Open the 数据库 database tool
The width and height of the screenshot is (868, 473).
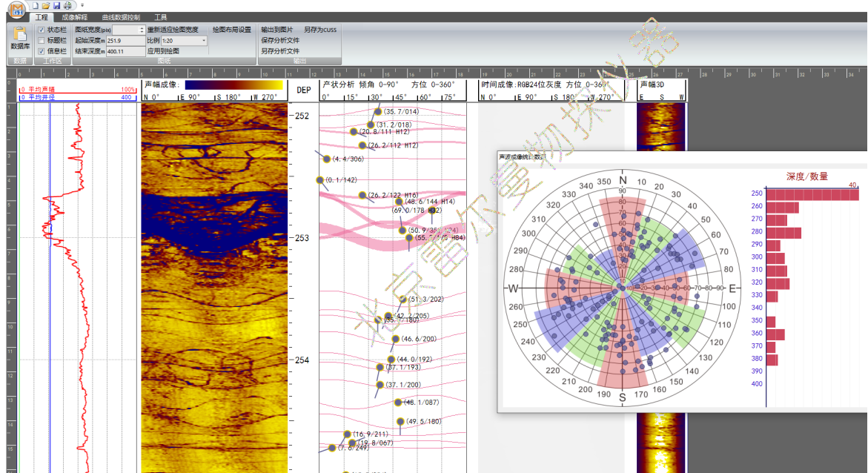click(x=20, y=38)
